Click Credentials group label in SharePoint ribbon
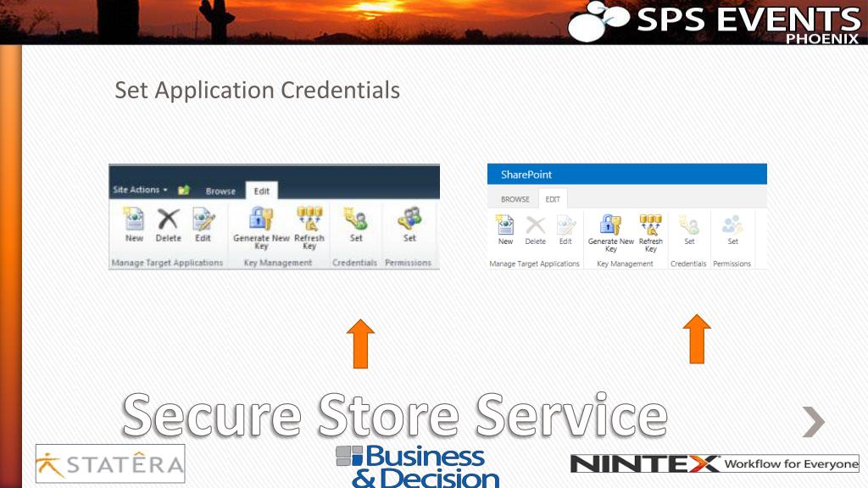This screenshot has width=868, height=488. point(688,264)
